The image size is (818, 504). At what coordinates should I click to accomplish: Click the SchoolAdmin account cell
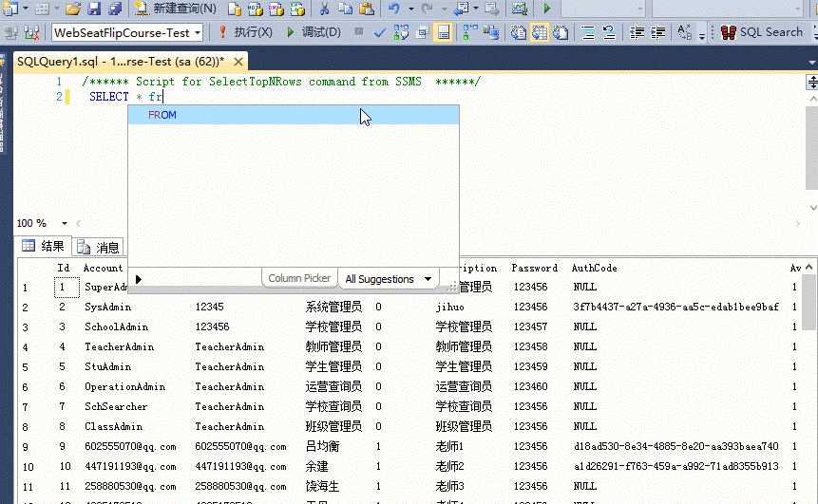(x=116, y=327)
